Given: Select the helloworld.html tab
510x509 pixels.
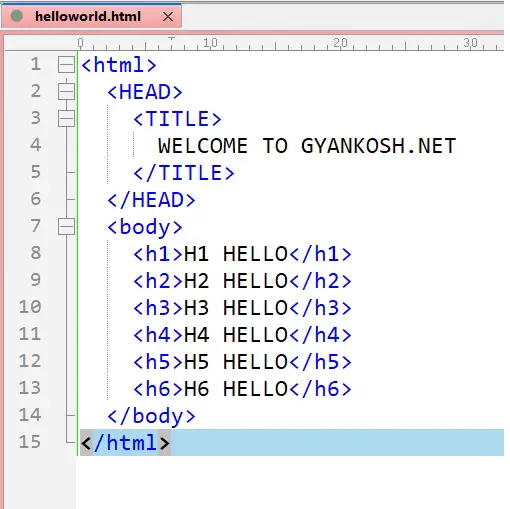Looking at the screenshot, I should click(91, 16).
